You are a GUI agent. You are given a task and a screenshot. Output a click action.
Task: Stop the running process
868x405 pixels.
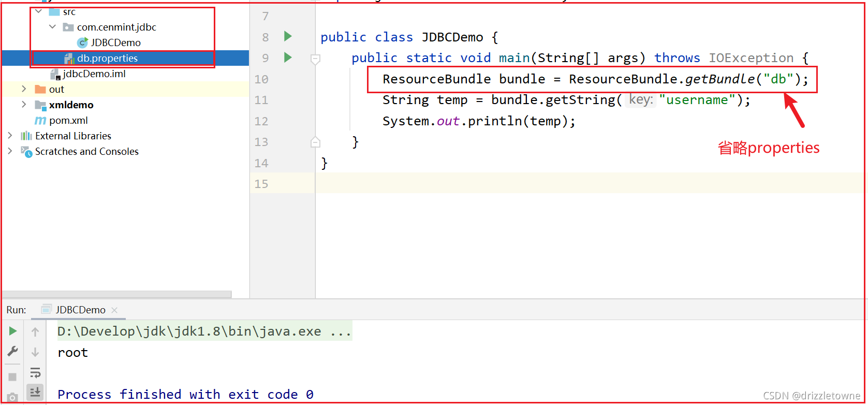pyautogui.click(x=13, y=377)
